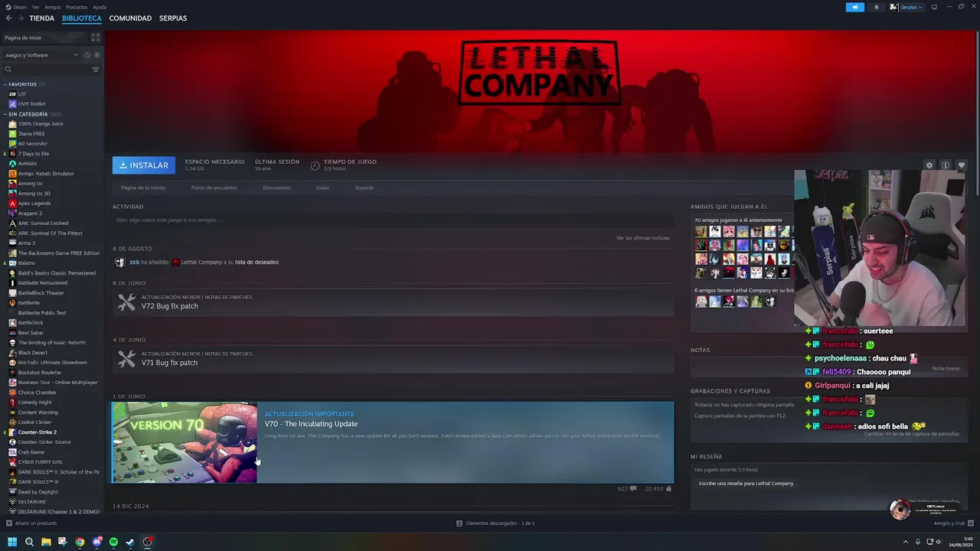Open the notifications bell
This screenshot has width=980, height=551.
pyautogui.click(x=877, y=7)
